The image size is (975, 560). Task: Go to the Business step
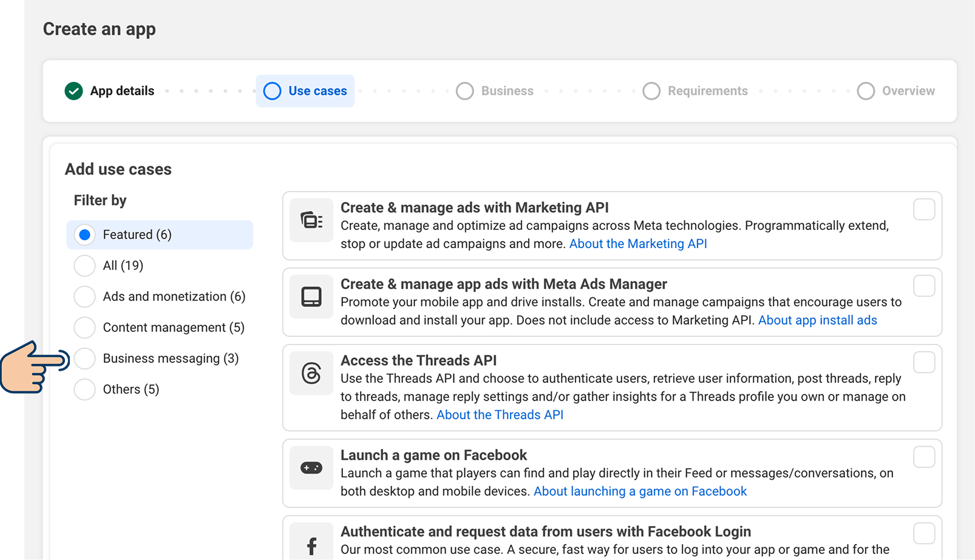(495, 91)
